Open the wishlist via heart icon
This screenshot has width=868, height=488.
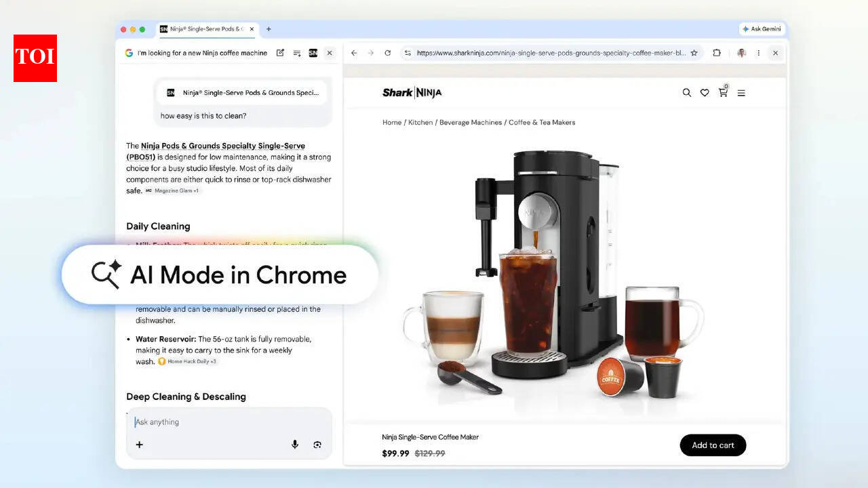705,93
